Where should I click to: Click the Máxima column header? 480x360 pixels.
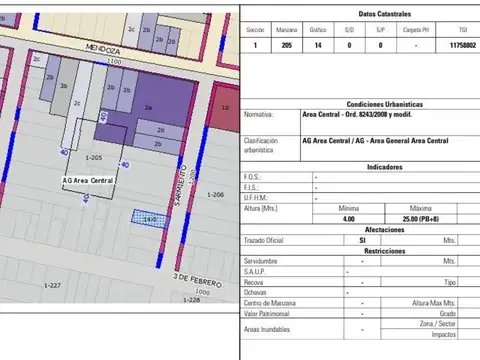pos(421,208)
